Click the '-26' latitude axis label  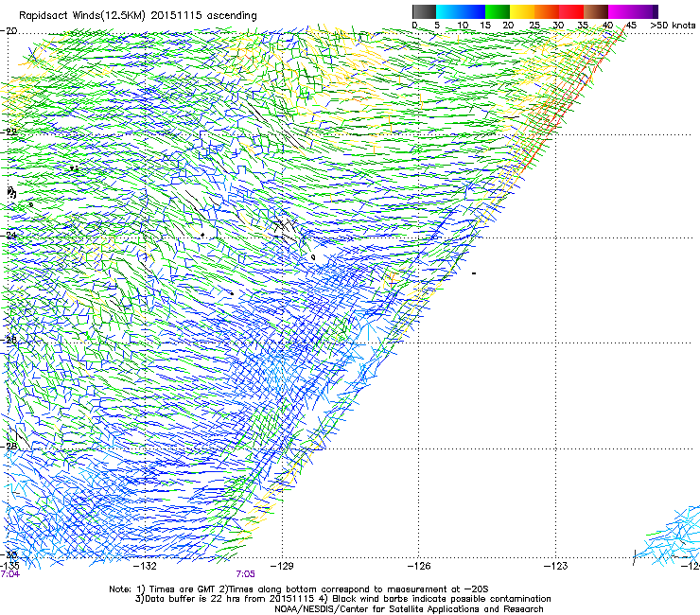point(9,340)
